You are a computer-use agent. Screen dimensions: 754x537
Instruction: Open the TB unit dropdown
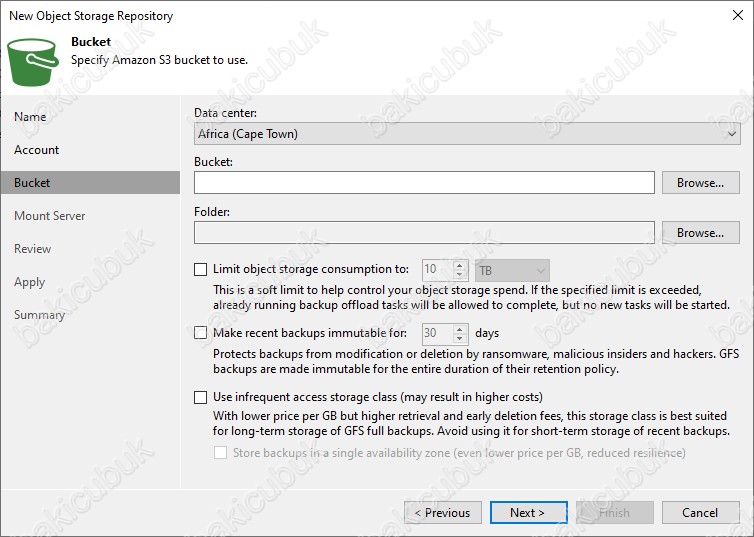512,271
